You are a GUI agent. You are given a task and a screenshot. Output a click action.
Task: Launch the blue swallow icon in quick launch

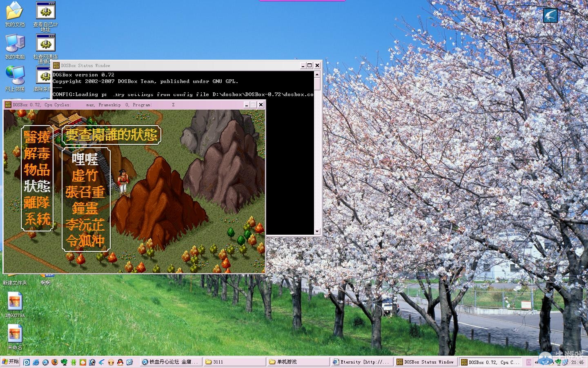(101, 362)
